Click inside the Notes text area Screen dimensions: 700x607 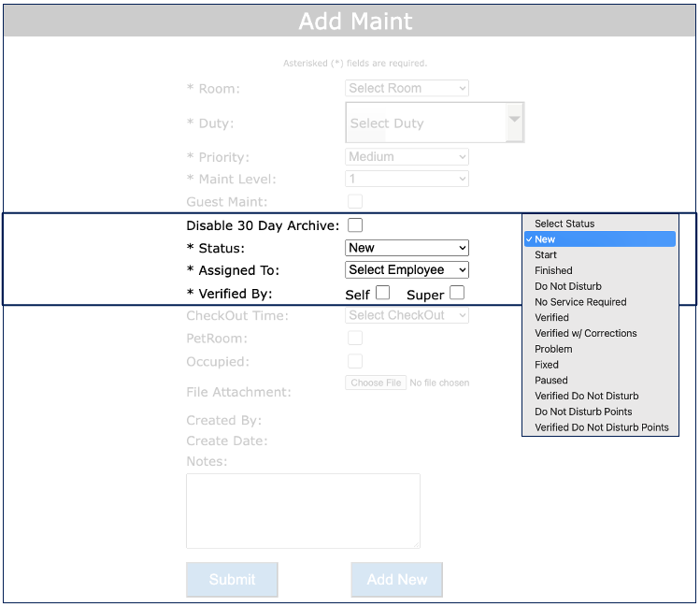pos(303,511)
